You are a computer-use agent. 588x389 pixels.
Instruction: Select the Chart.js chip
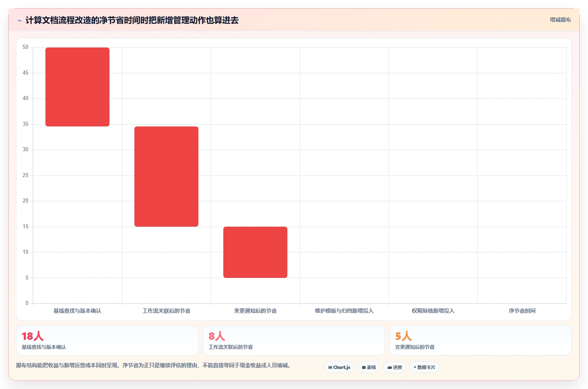pyautogui.click(x=339, y=367)
